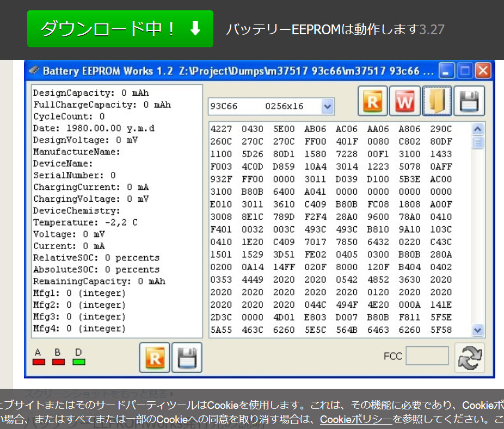
Task: Click the AbsoluteSOC: 0 percents line
Action: tap(96, 270)
